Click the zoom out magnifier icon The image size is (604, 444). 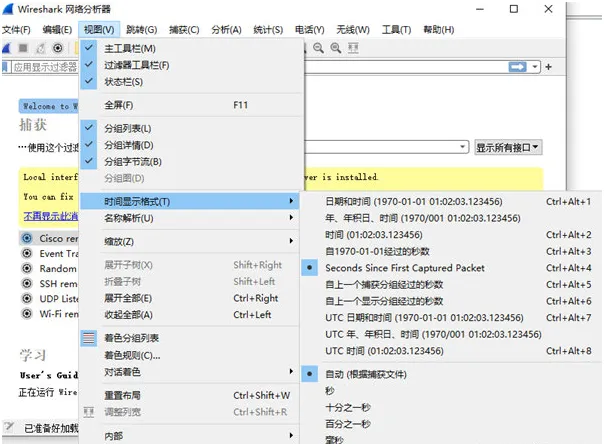318,48
